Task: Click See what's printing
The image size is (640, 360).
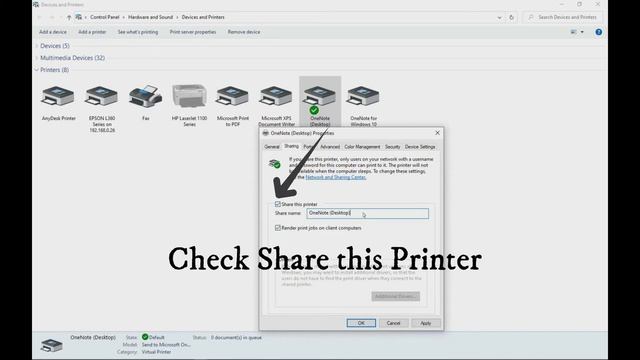Action: click(138, 32)
